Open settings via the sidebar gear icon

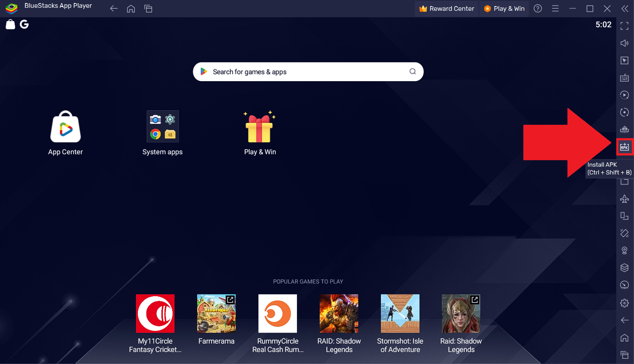(x=624, y=303)
